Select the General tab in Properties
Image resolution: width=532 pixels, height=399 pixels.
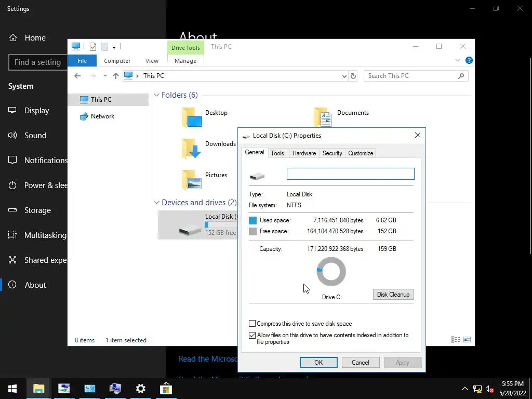255,152
